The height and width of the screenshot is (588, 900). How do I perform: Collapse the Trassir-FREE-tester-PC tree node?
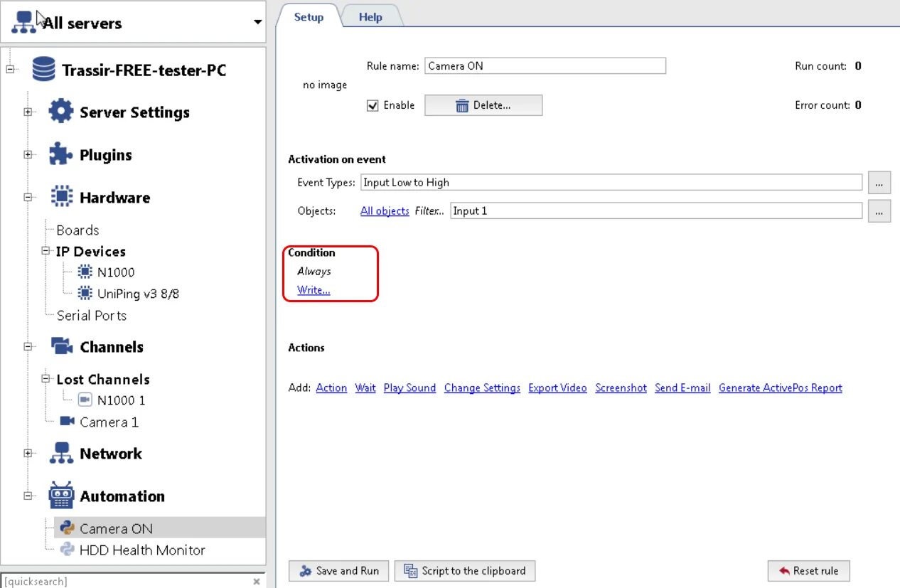(11, 70)
